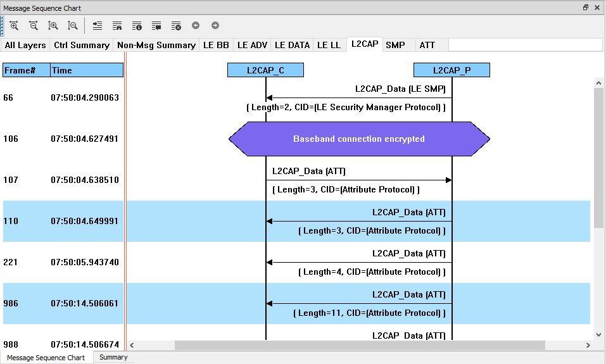Click the message info list icon

[137, 26]
